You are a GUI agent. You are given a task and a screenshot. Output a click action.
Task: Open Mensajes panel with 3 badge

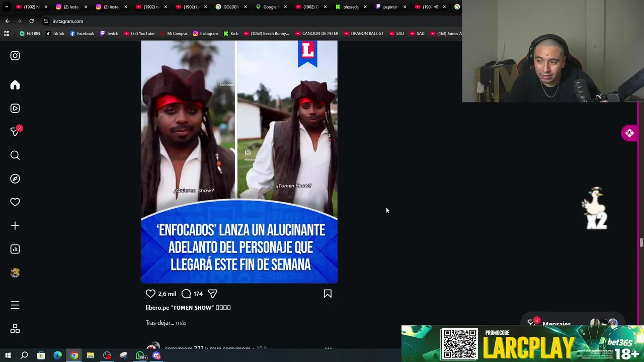tap(572, 322)
